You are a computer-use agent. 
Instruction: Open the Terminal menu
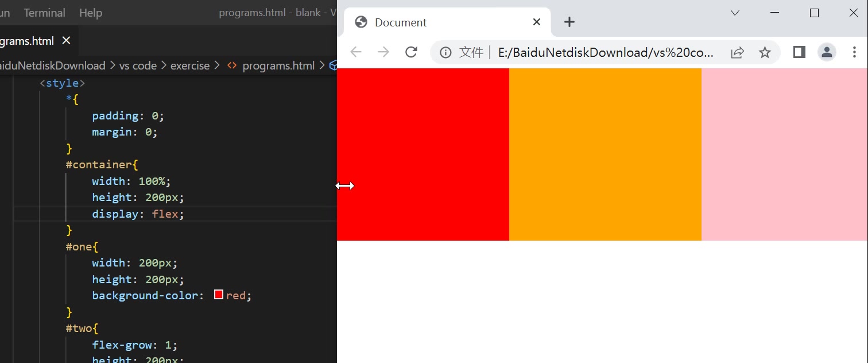(44, 13)
